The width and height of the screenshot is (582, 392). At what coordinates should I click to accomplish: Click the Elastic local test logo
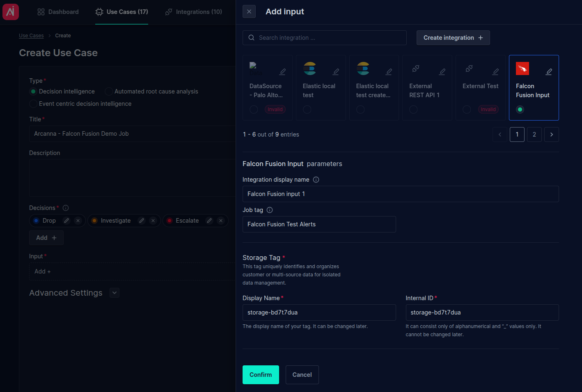coord(309,68)
